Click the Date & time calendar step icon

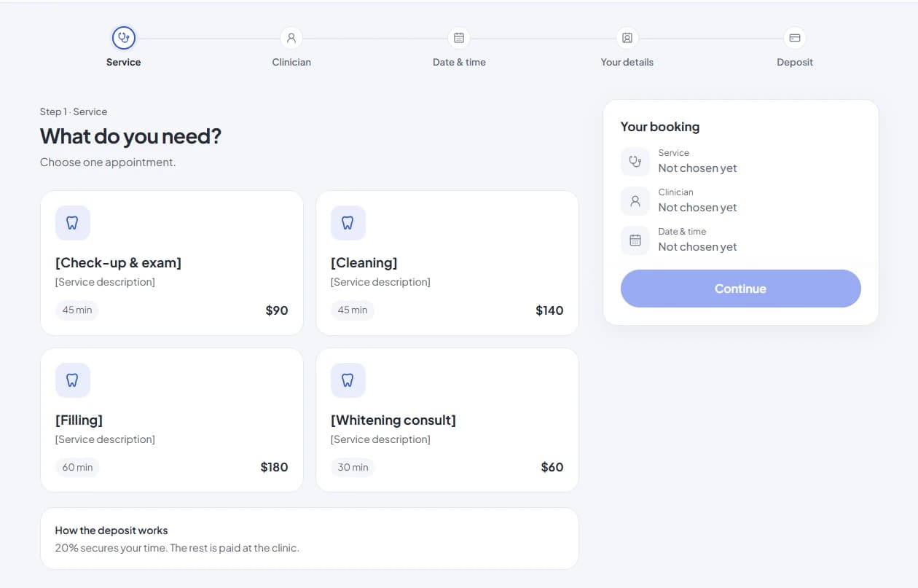pyautogui.click(x=459, y=38)
